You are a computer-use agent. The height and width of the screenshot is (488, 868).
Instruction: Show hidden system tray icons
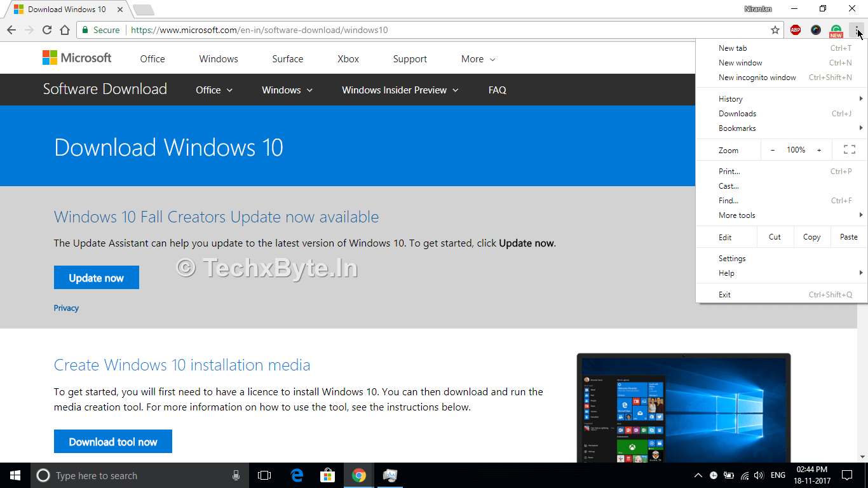click(698, 475)
